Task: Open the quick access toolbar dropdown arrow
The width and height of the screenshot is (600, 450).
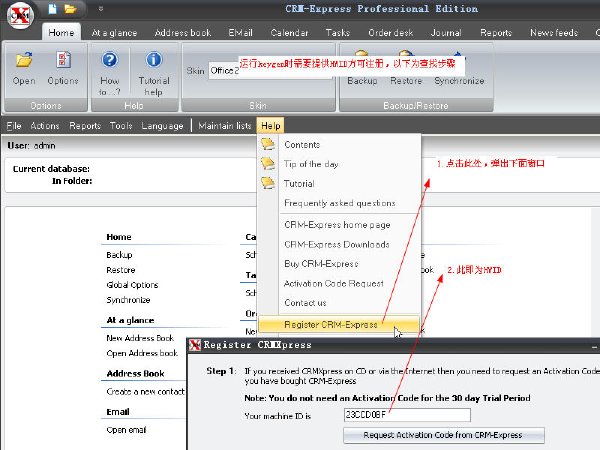Action: 101,8
